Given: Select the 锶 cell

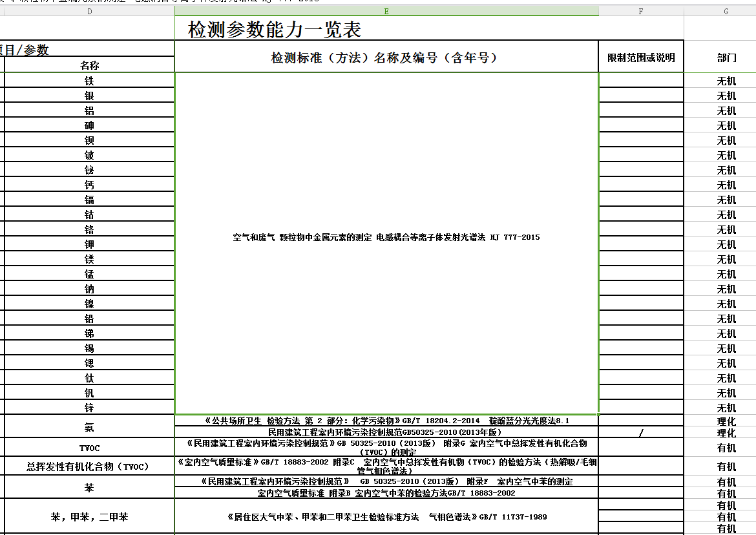Looking at the screenshot, I should 89,363.
